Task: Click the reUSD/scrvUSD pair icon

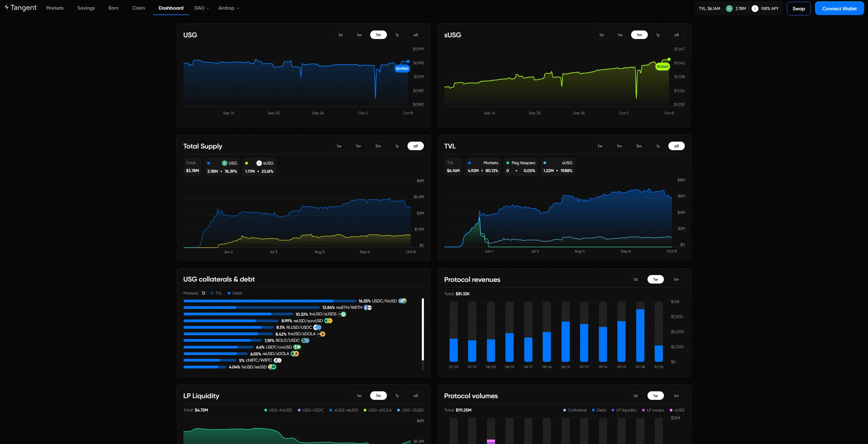Action: (328, 321)
